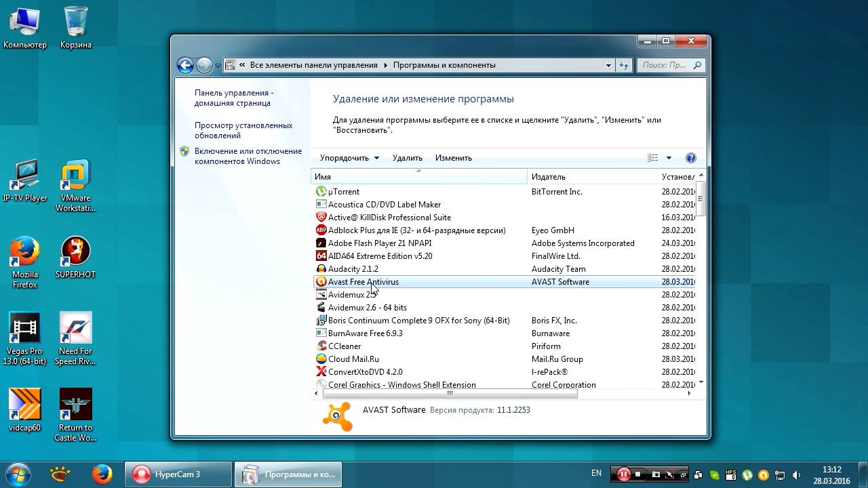Click the refresh button beside the address bar

point(625,66)
